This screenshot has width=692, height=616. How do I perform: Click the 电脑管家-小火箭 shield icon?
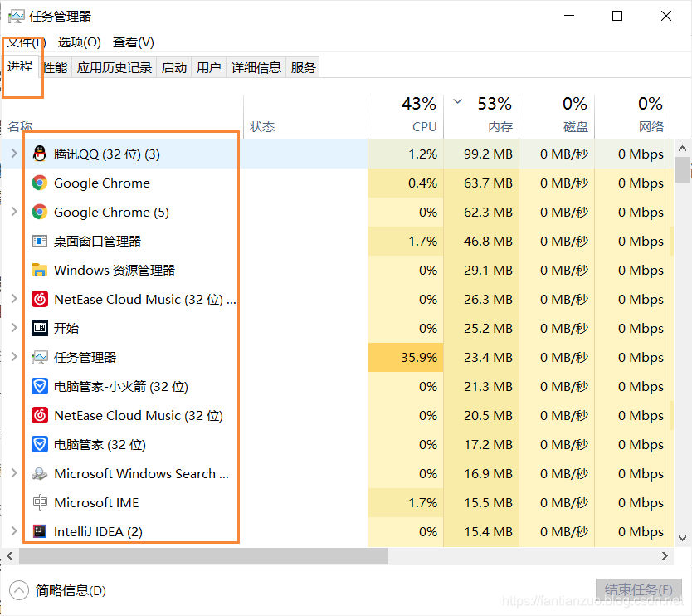tap(40, 386)
